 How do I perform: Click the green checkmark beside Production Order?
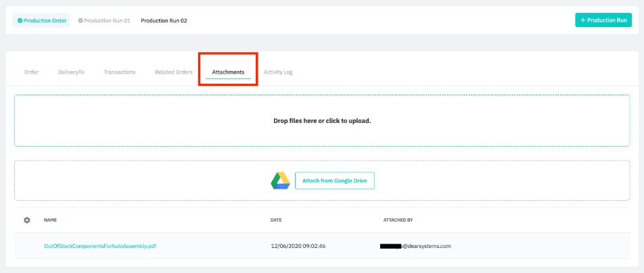pos(20,20)
